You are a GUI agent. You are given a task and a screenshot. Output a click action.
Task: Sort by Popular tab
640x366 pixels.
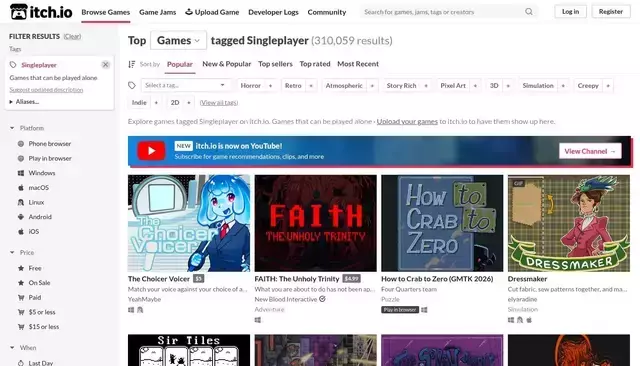180,64
